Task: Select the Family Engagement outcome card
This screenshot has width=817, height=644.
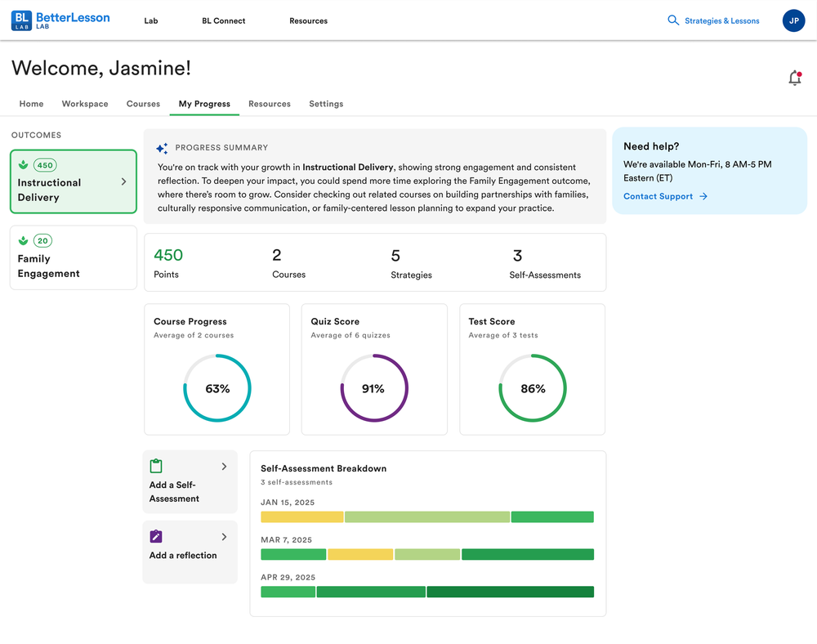Action: [74, 257]
